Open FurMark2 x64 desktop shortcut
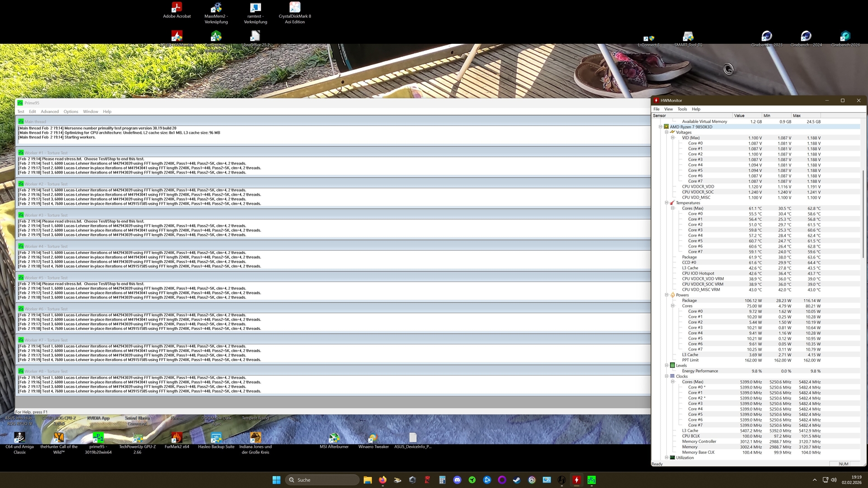The width and height of the screenshot is (868, 488). click(x=177, y=437)
